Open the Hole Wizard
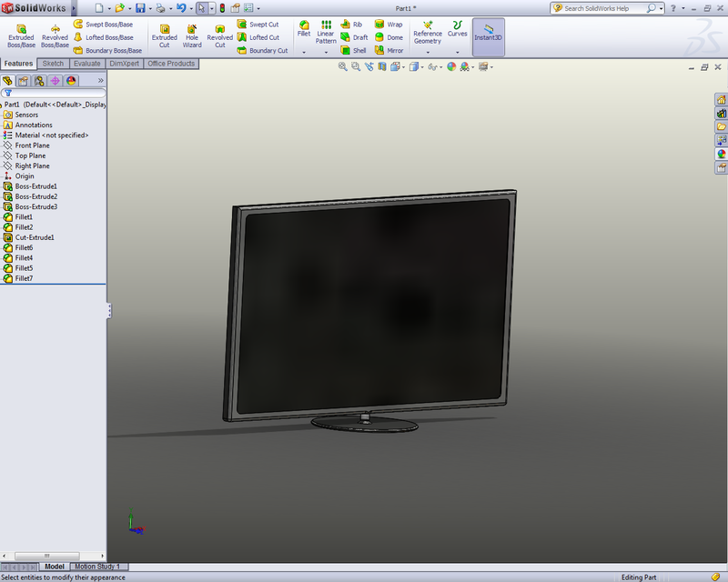728x582 pixels. tap(192, 35)
